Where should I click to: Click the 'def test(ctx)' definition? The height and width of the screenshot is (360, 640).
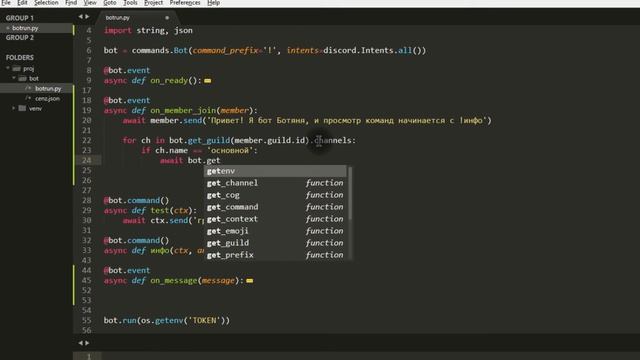(x=164, y=211)
